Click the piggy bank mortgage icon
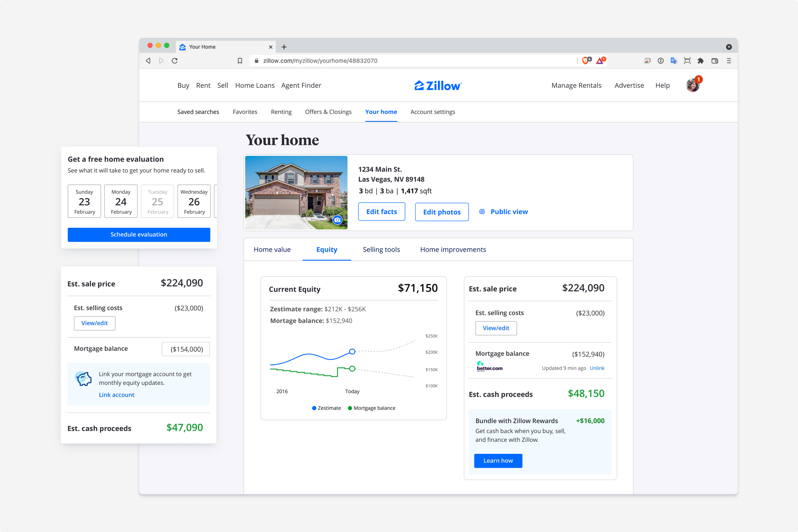798x532 pixels. pyautogui.click(x=83, y=378)
